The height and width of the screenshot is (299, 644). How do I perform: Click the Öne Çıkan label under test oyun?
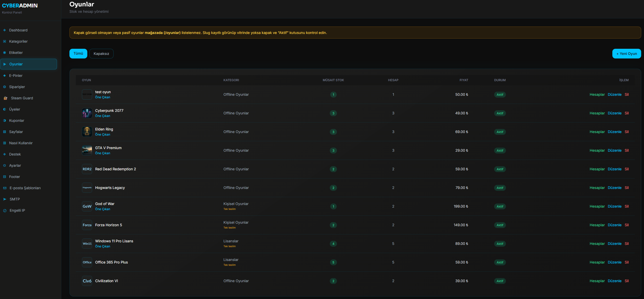point(103,97)
